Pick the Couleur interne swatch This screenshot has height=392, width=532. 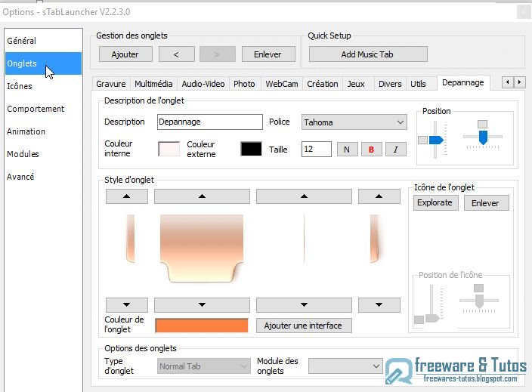(169, 149)
